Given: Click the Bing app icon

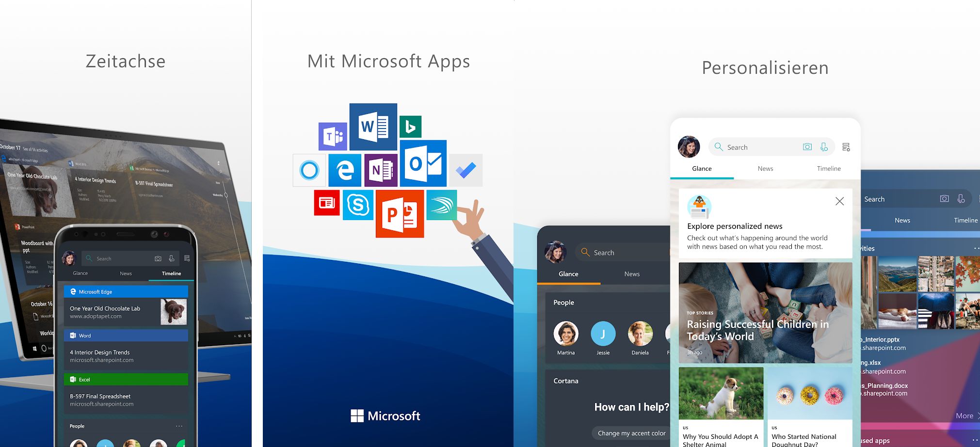Looking at the screenshot, I should pyautogui.click(x=410, y=127).
